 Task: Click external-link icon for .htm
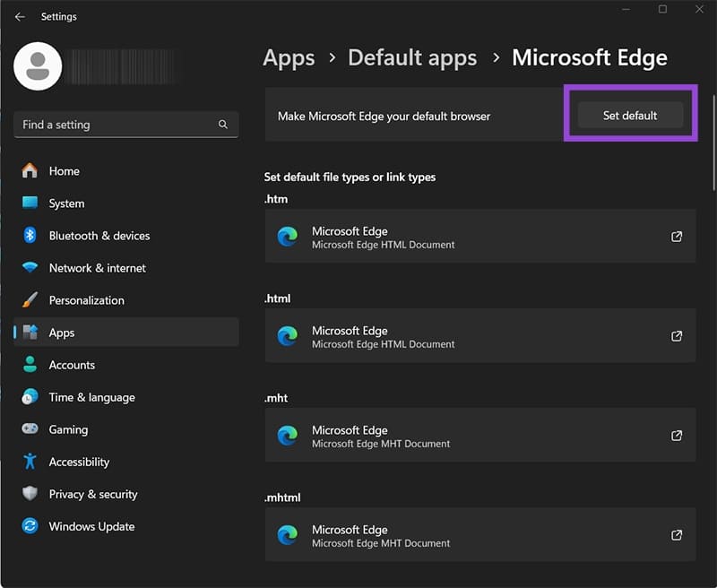pyautogui.click(x=677, y=237)
